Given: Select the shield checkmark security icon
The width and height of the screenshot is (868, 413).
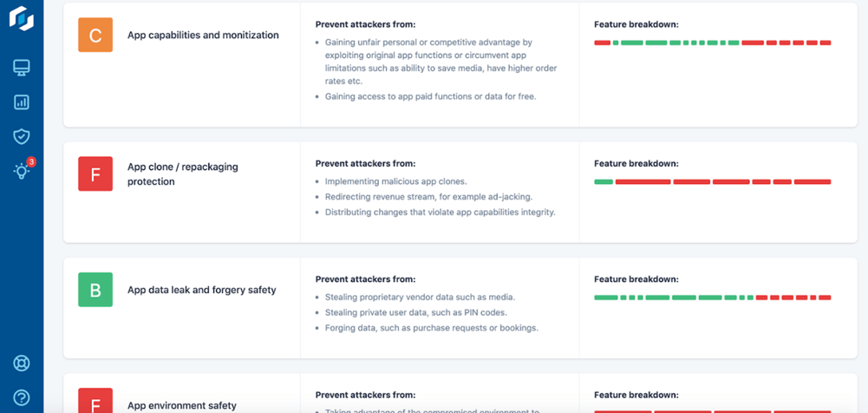Looking at the screenshot, I should (22, 137).
